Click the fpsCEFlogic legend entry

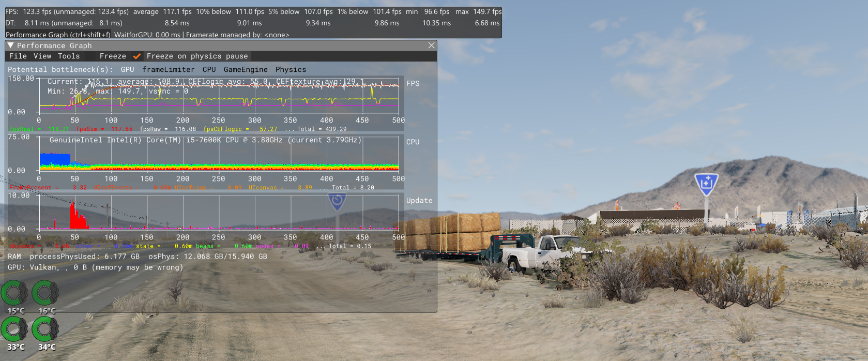tap(240, 129)
